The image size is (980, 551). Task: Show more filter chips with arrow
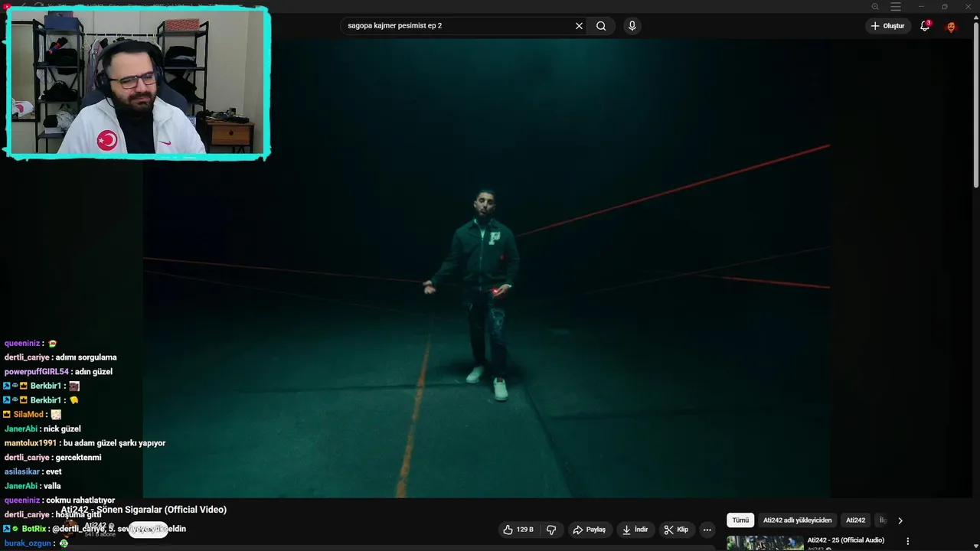900,520
